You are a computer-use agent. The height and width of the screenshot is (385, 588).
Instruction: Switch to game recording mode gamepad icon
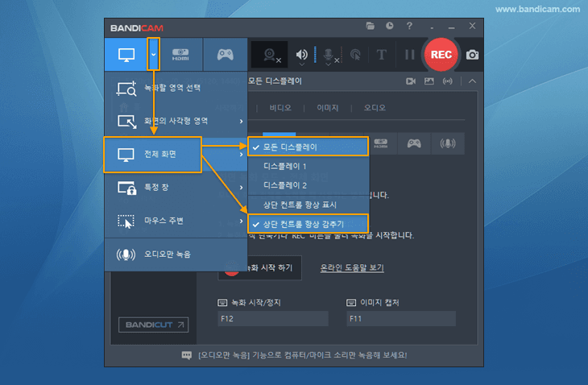coord(226,55)
